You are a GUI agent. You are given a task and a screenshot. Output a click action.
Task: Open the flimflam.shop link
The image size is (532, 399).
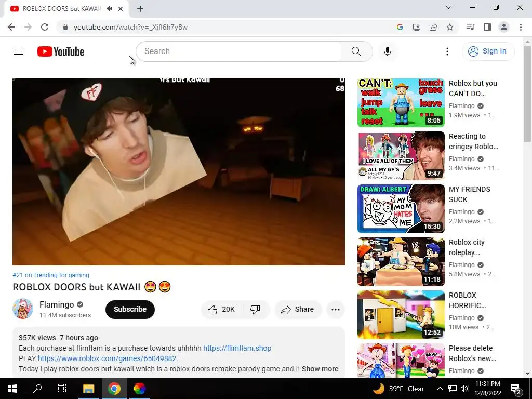tap(237, 348)
